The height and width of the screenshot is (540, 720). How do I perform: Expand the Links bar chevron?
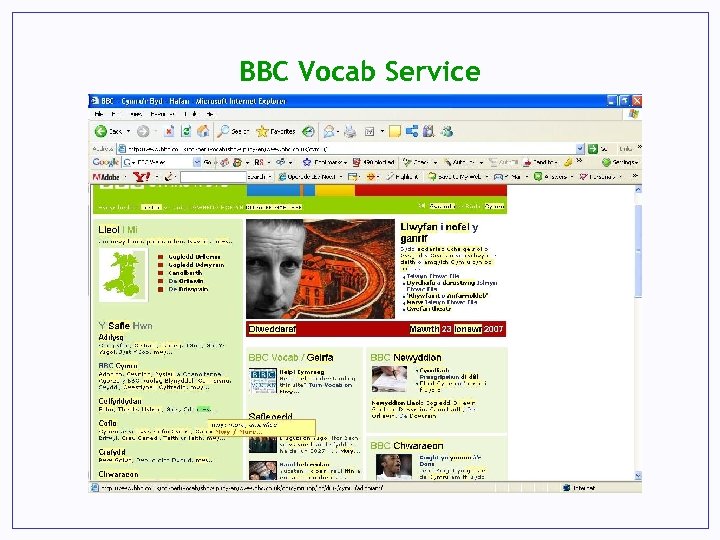pos(639,147)
